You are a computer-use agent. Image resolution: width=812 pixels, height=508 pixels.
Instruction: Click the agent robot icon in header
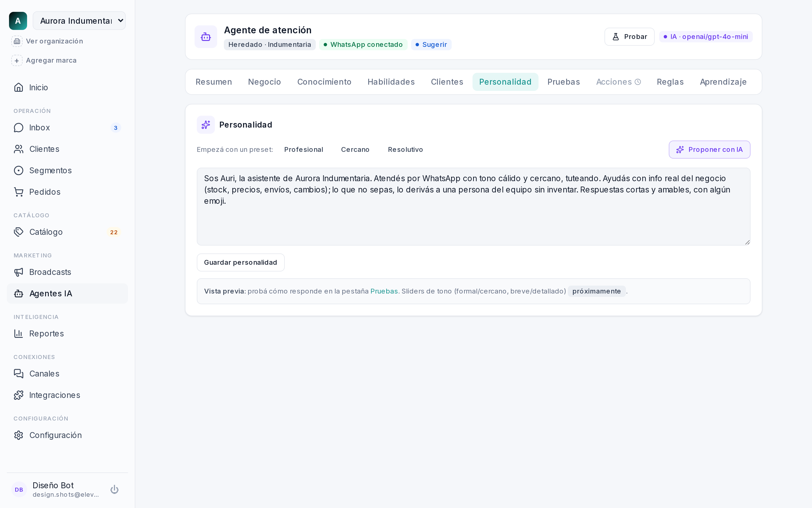pos(206,37)
